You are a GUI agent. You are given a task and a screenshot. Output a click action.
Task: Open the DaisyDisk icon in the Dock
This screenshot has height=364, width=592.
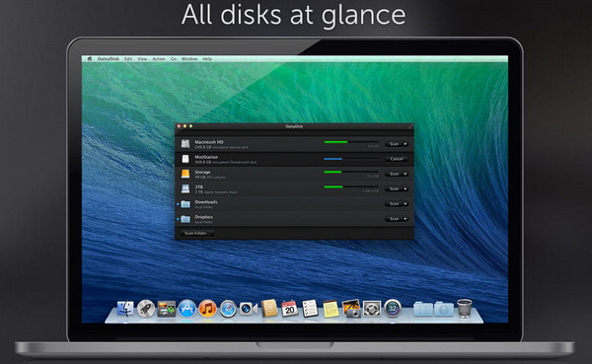tap(393, 308)
